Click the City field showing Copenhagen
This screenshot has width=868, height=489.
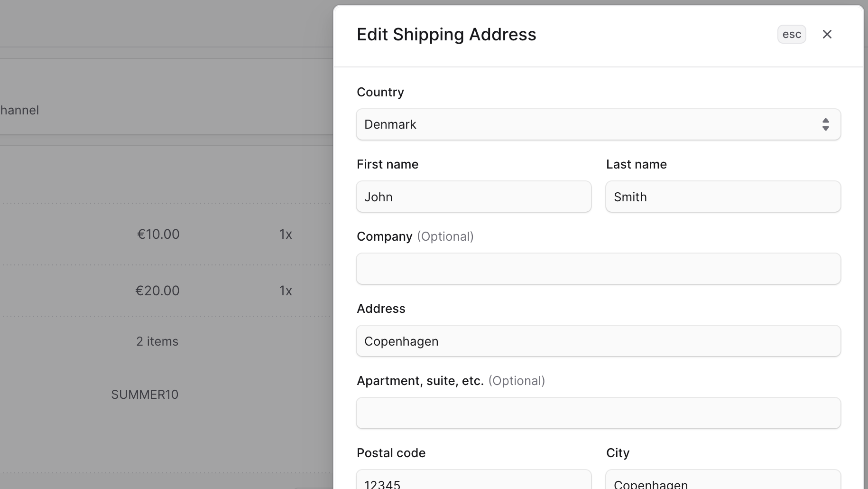pos(723,482)
